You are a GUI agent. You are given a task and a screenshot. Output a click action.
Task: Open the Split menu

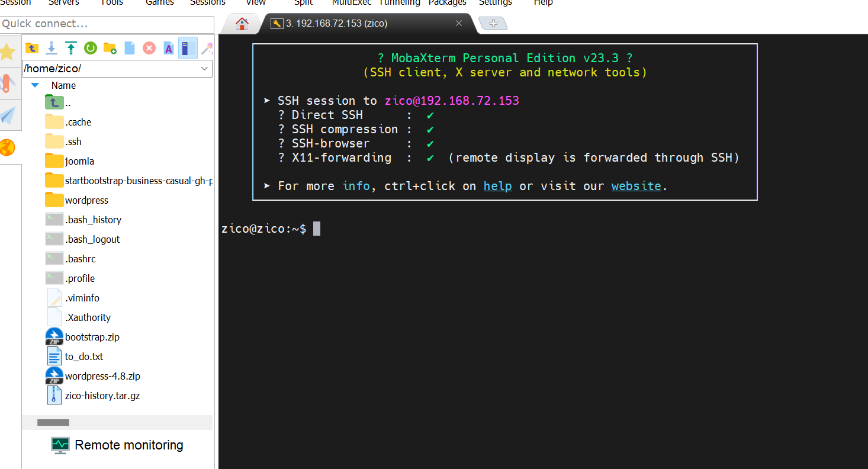point(304,3)
